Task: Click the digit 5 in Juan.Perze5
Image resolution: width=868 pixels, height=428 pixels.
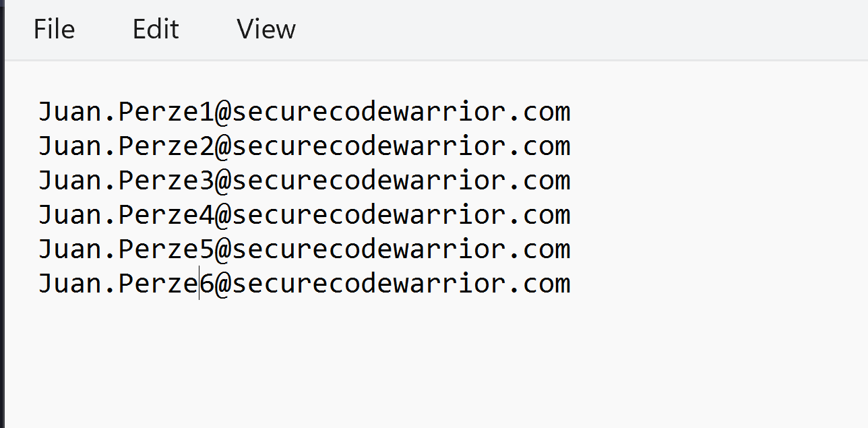Action: click(x=207, y=249)
